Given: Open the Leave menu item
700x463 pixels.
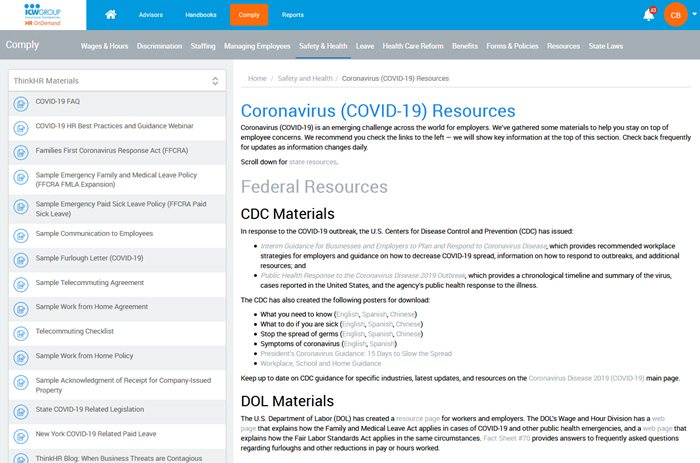Looking at the screenshot, I should click(x=365, y=46).
